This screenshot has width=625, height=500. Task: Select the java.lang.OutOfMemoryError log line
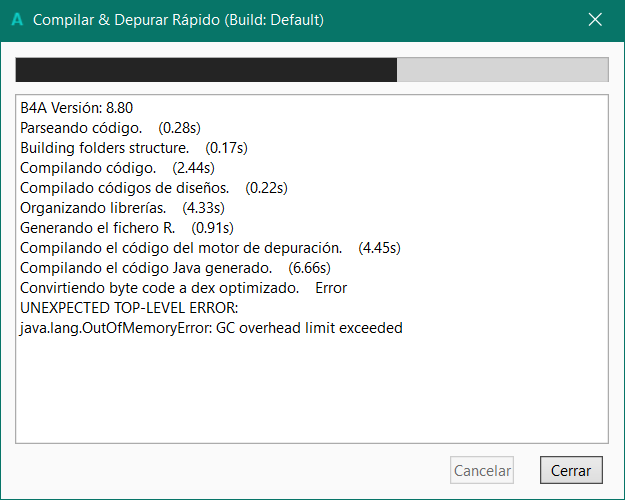[211, 328]
